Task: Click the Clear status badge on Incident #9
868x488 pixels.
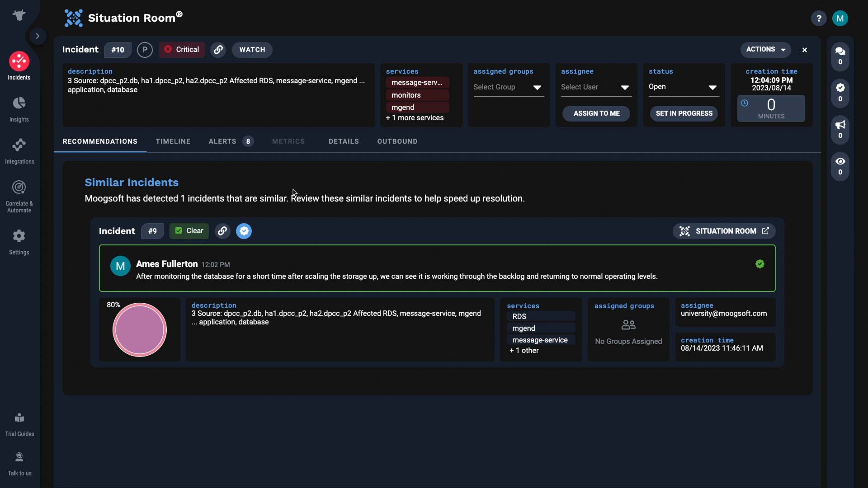Action: click(x=189, y=231)
